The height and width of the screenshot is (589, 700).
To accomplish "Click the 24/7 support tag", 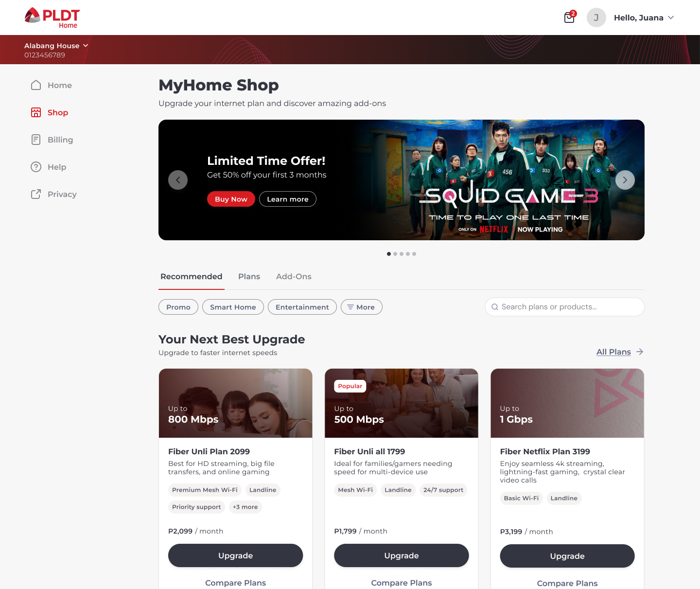I will click(443, 490).
